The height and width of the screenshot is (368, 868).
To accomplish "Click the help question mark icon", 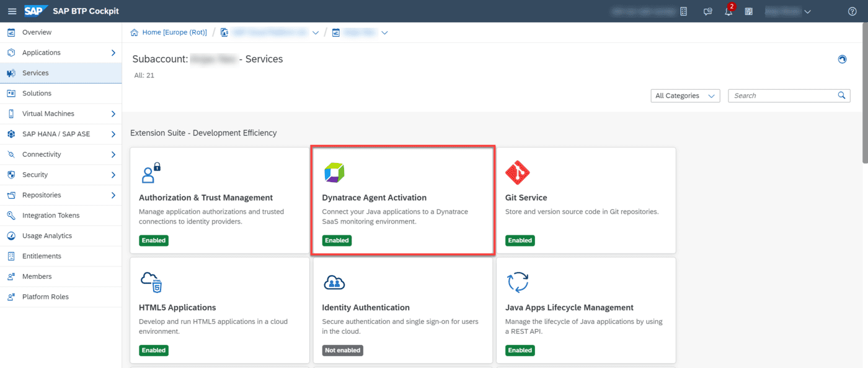I will point(851,11).
